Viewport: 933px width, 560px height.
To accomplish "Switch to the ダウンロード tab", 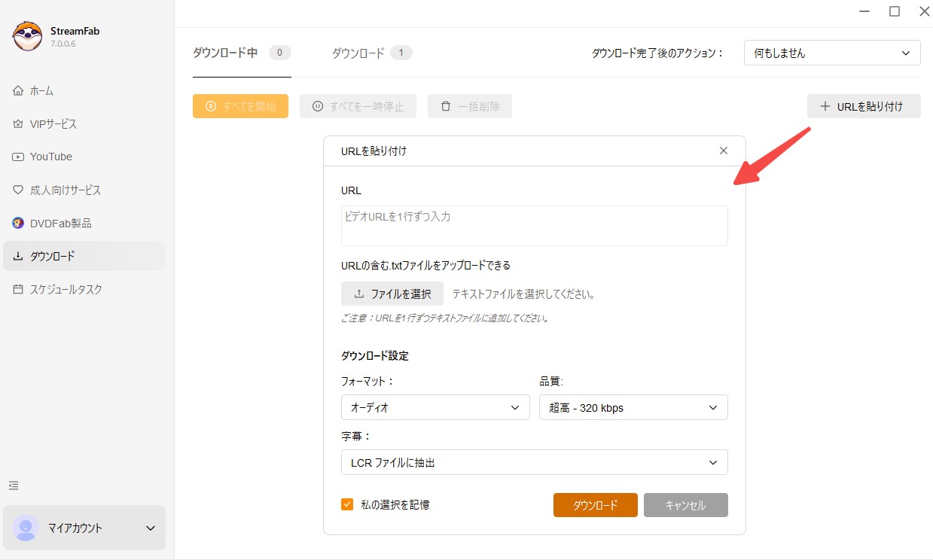I will pyautogui.click(x=358, y=53).
